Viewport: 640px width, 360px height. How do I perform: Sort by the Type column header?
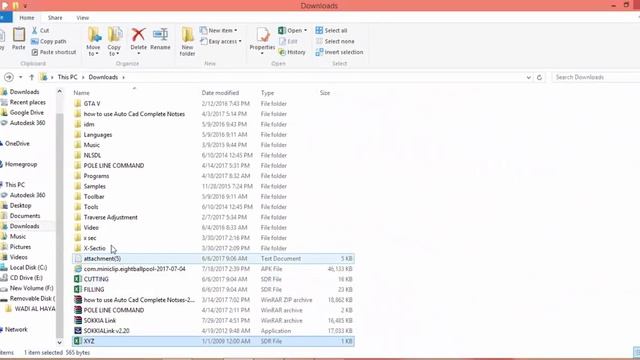[x=267, y=93]
